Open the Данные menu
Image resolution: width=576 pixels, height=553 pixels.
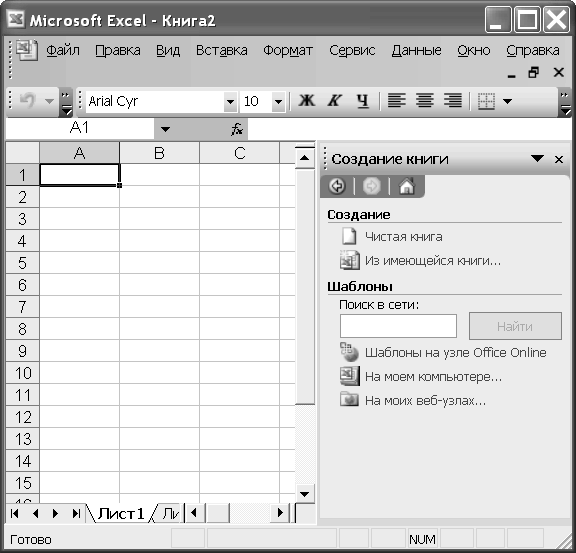416,50
